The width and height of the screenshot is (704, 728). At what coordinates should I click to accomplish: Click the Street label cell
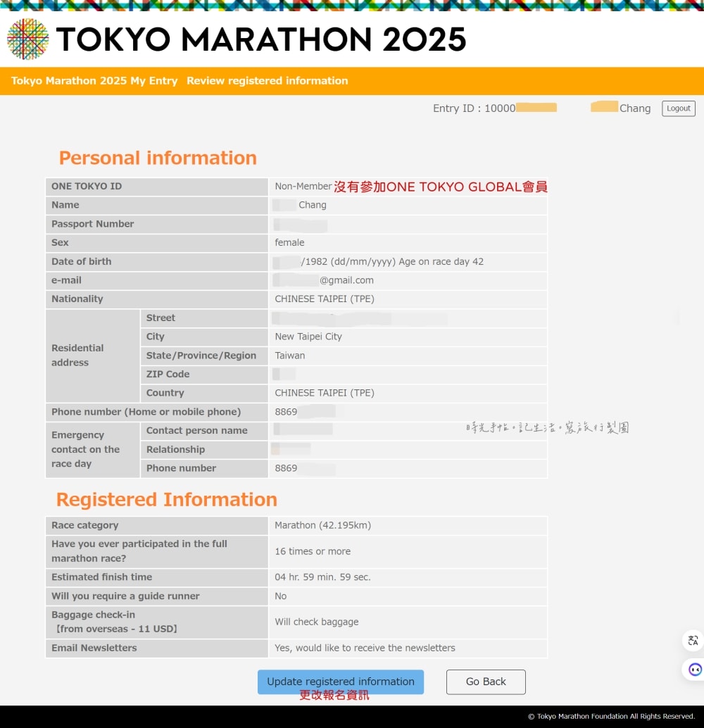(x=204, y=318)
